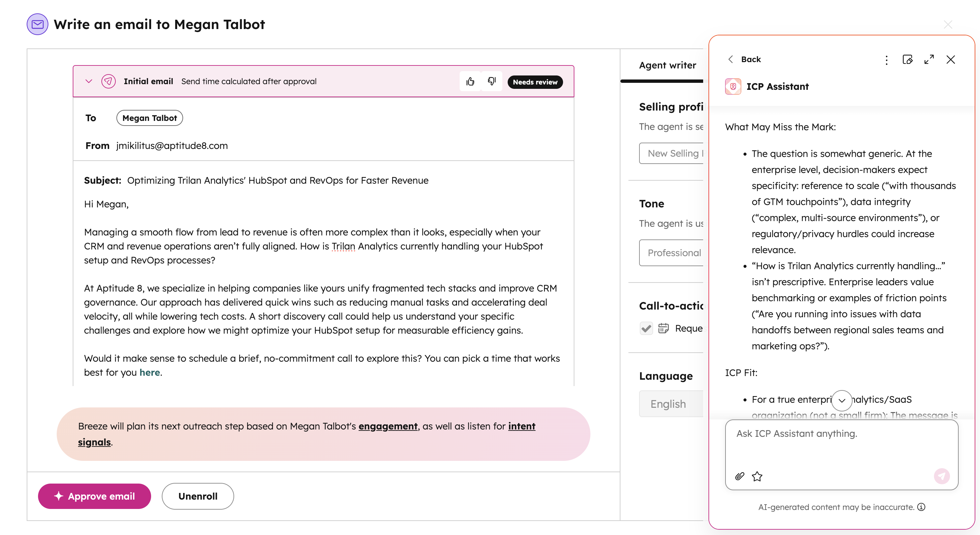Viewport: 980px width, 535px height.
Task: Click the new chat compose icon
Action: (x=908, y=60)
